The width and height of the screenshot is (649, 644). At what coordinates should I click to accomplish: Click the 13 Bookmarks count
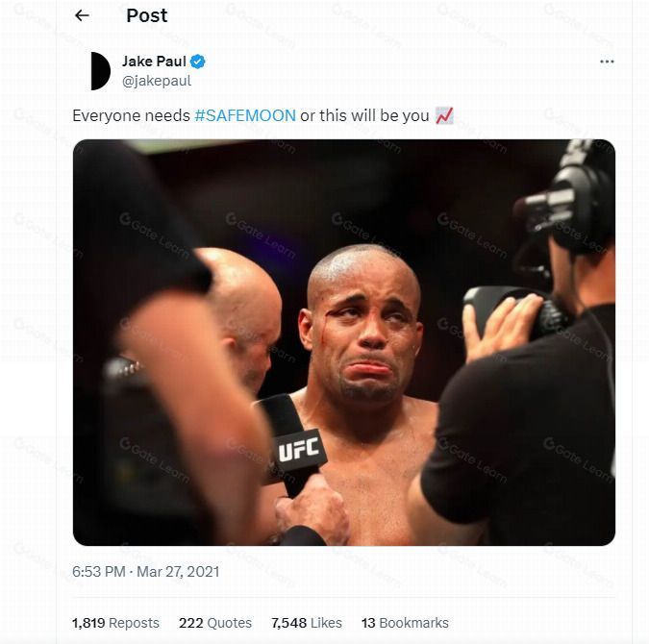pos(405,623)
